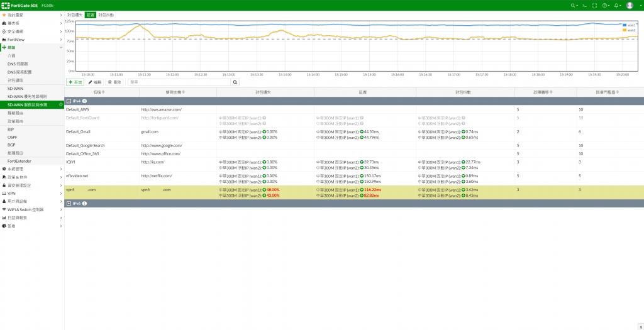Select the Default_Office_365 row
644x330 pixels.
[x=354, y=153]
